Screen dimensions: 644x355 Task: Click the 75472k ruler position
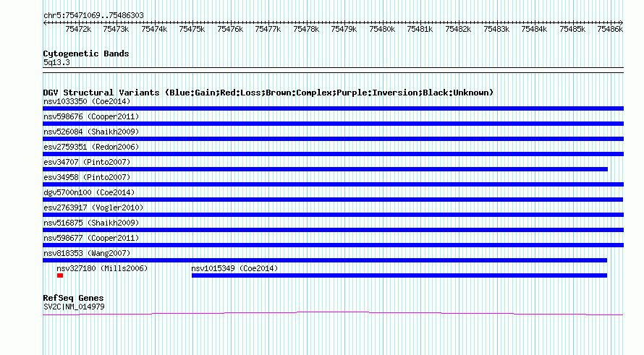click(78, 29)
